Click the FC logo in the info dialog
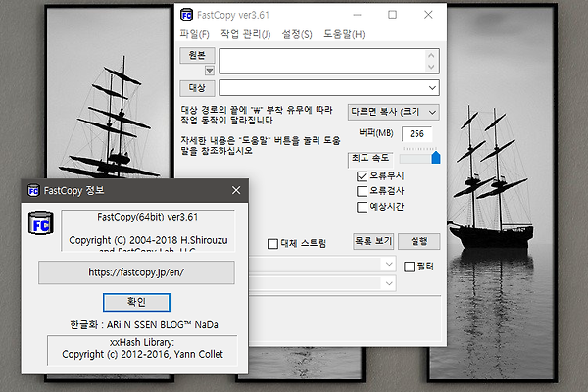Screen dimensions: 588x392 point(40,225)
